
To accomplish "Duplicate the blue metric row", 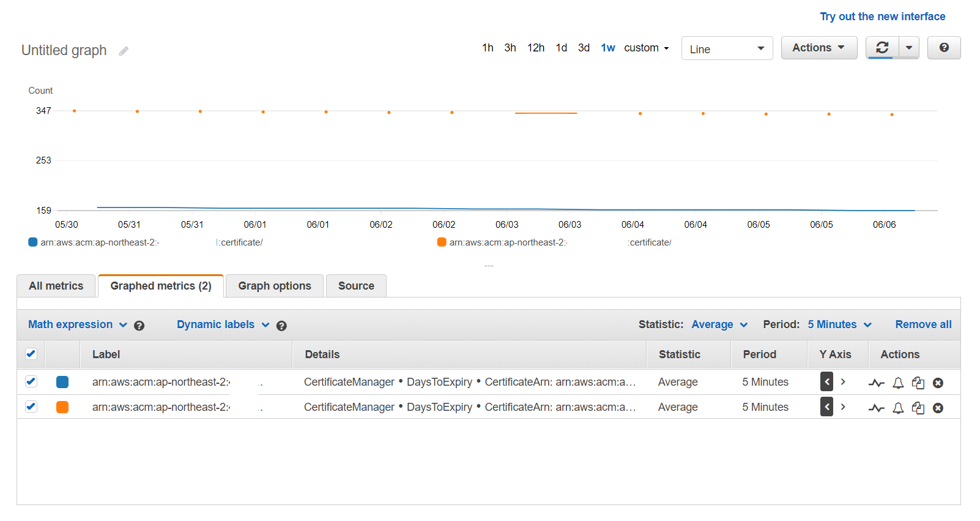I will (918, 383).
